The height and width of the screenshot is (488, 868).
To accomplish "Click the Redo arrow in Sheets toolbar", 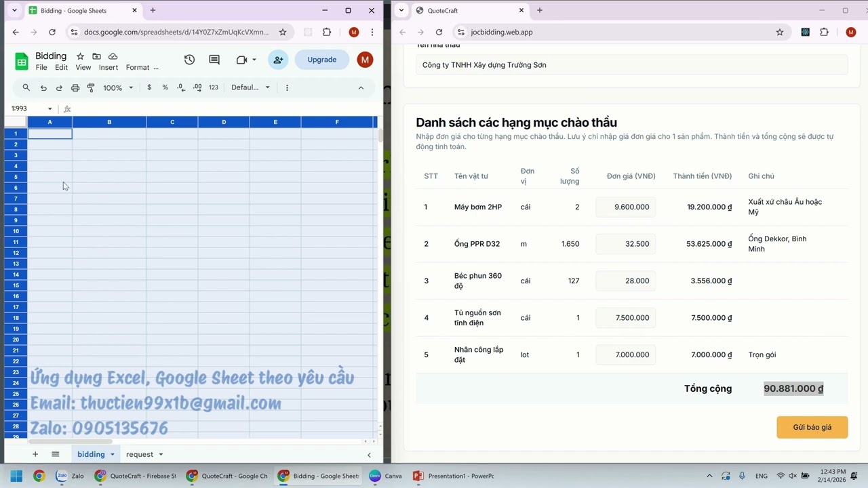I will click(x=59, y=87).
